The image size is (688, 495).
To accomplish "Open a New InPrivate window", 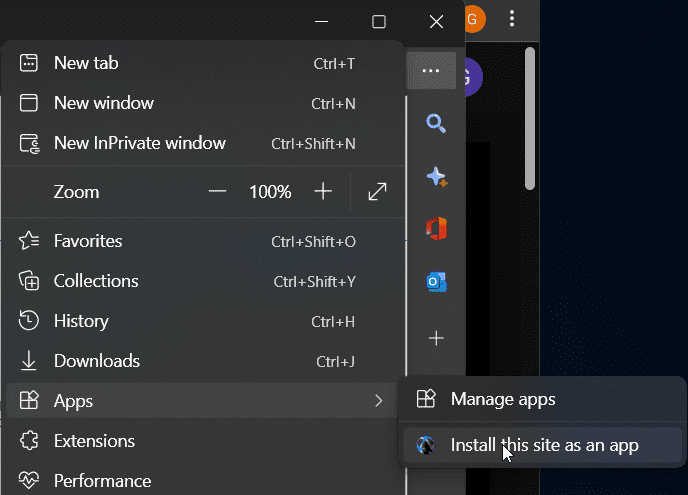I will (x=203, y=143).
